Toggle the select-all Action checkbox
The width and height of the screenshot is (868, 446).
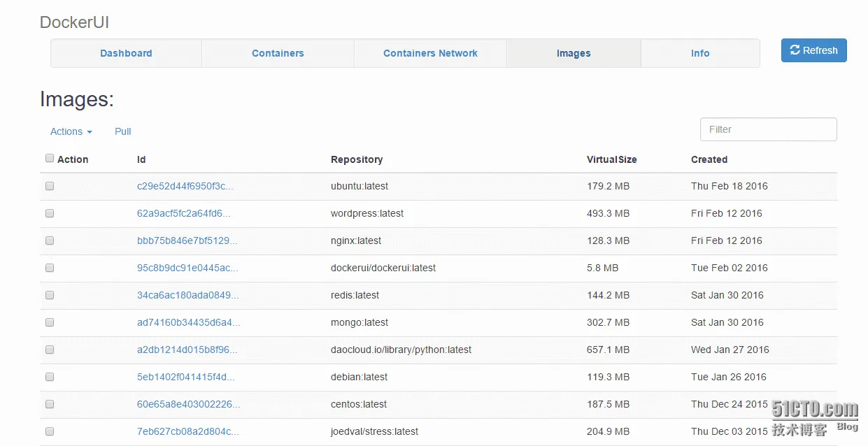click(50, 159)
